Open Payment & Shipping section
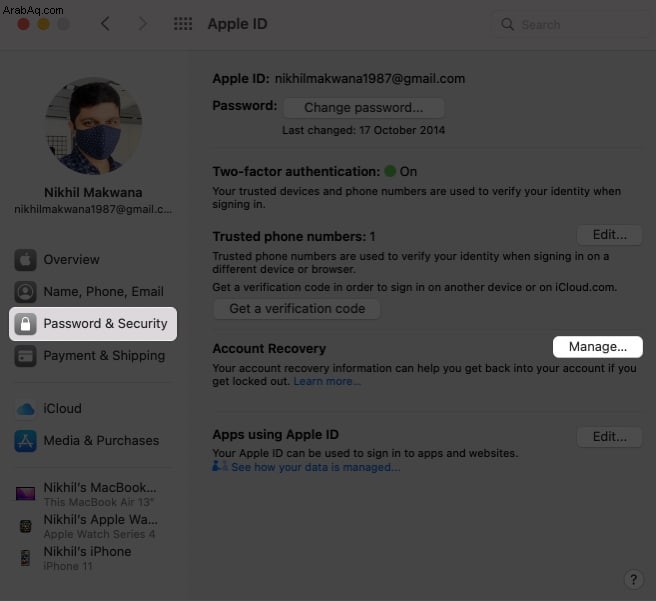Viewport: 656px width, 601px height. pos(93,356)
